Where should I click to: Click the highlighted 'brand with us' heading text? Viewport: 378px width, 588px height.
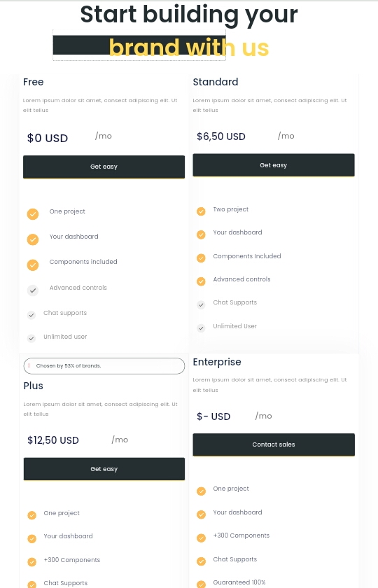click(x=189, y=48)
